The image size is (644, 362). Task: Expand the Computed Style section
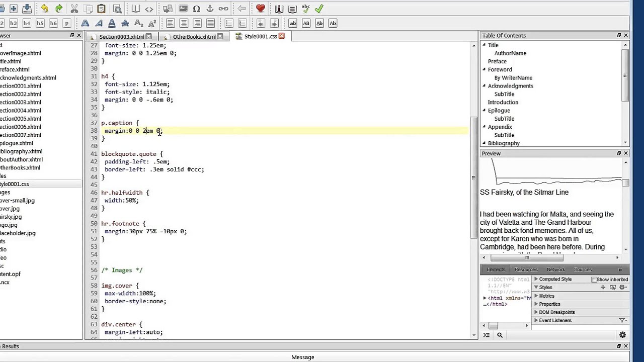pos(536,279)
